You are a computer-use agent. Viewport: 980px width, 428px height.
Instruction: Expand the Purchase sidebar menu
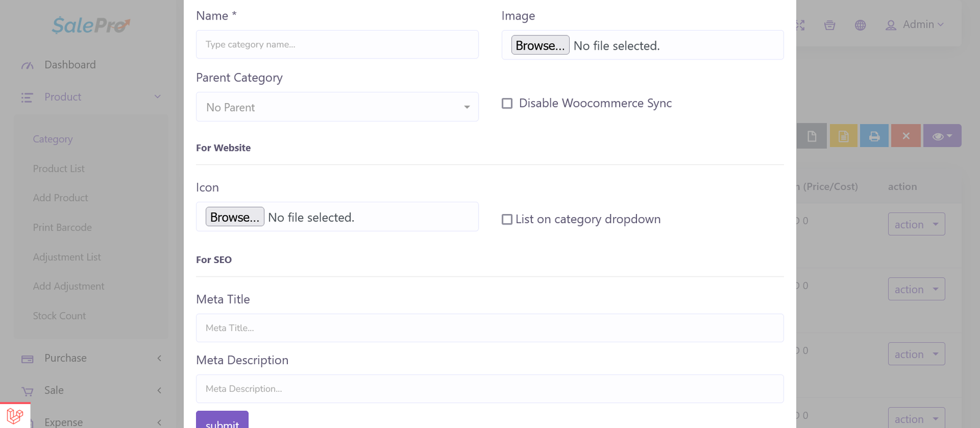(x=66, y=358)
